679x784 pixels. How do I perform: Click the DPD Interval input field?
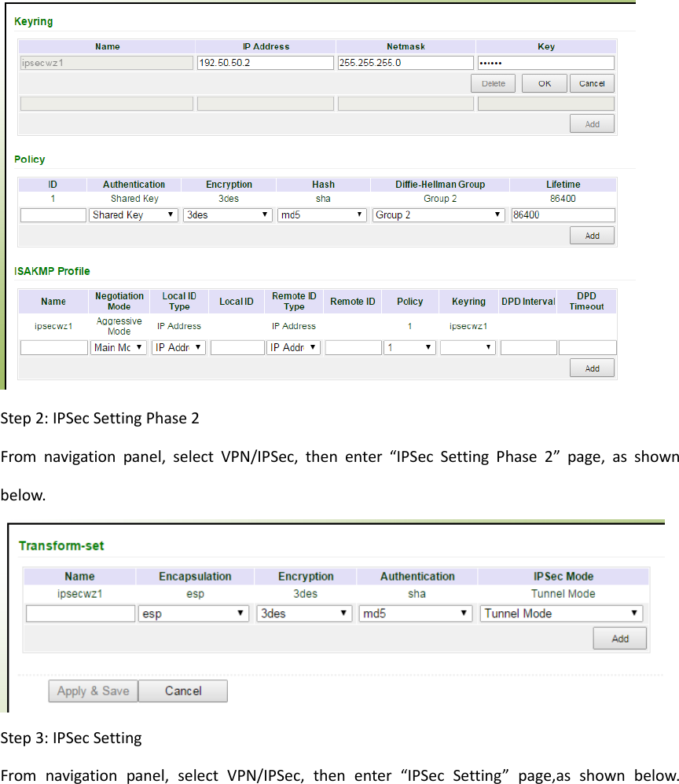[x=527, y=347]
